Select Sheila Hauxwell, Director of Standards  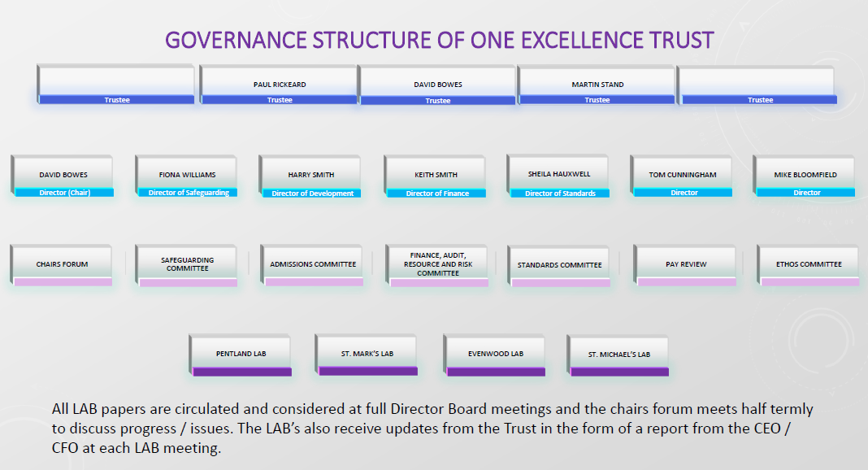pos(559,176)
